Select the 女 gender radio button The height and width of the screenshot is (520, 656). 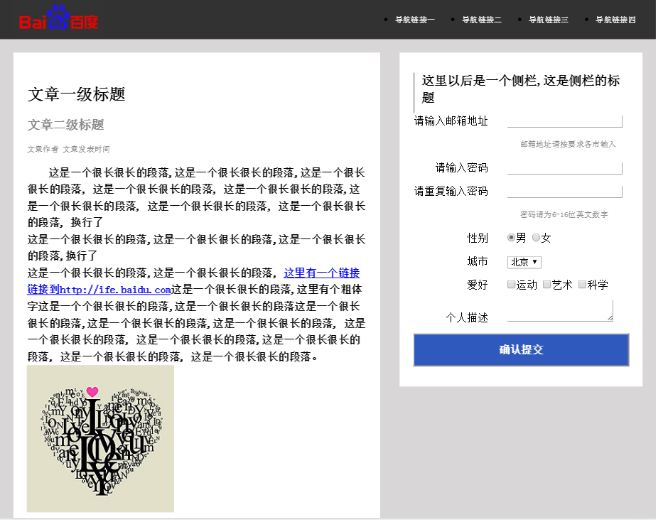536,238
